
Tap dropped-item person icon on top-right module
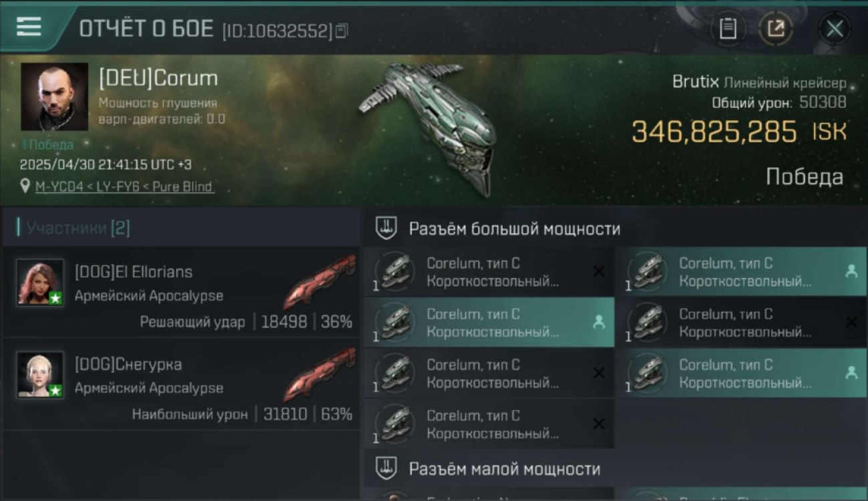click(x=851, y=271)
